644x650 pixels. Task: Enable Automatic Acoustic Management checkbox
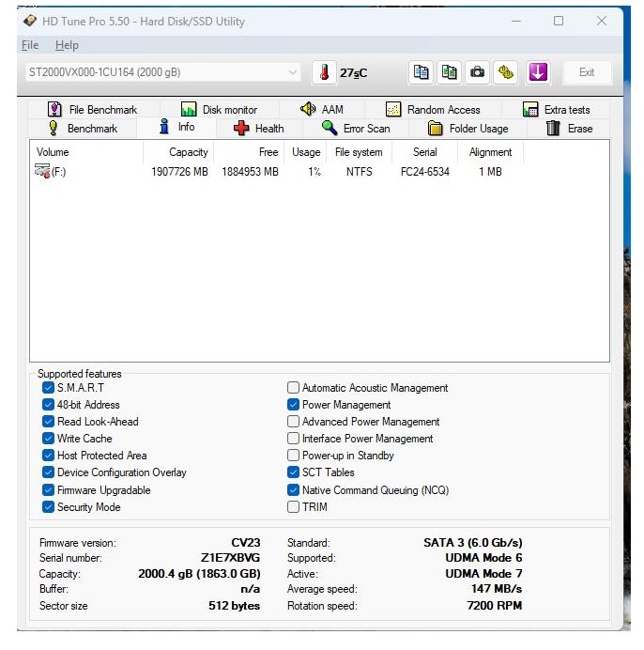click(x=294, y=388)
